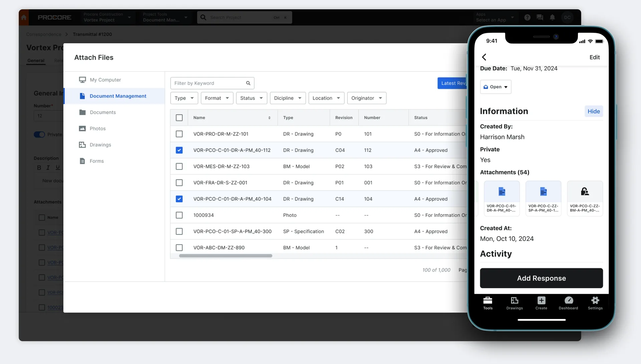Click the search magnifier in Filter by Keyword
Screen dimensions: 641x364
(x=248, y=83)
